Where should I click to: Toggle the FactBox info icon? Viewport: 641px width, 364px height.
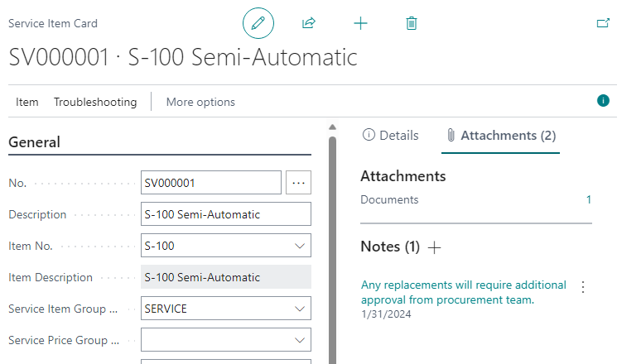pyautogui.click(x=603, y=101)
